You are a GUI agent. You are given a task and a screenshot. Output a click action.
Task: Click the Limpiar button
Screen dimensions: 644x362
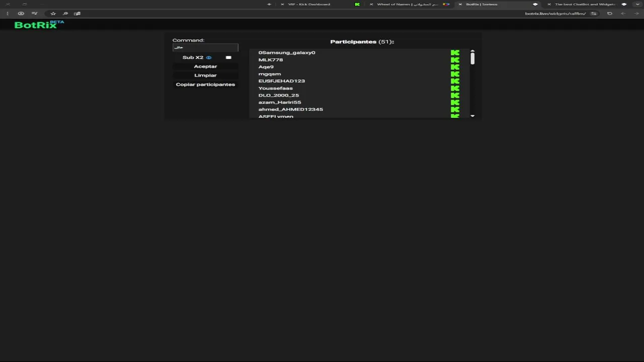pos(205,75)
